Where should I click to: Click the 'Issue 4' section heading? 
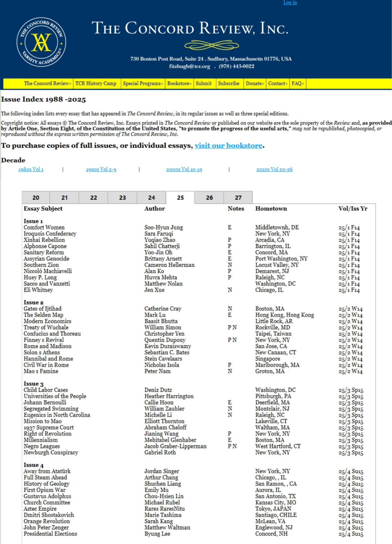coord(33,465)
